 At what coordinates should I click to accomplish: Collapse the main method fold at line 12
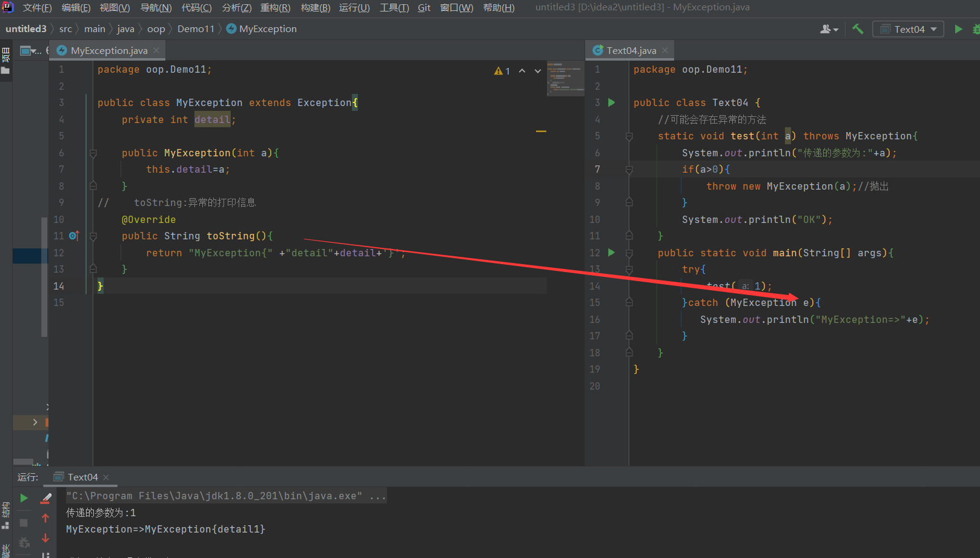pyautogui.click(x=629, y=253)
